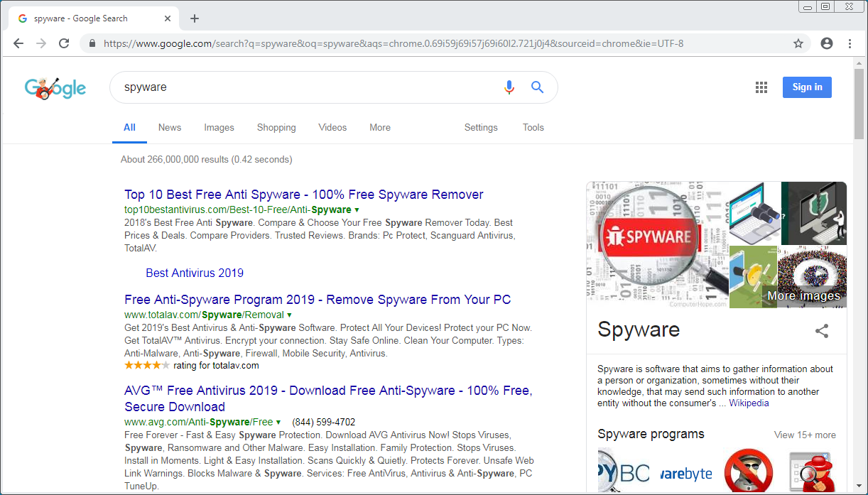Click the Spyware programs heading
This screenshot has height=495, width=868.
click(651, 435)
